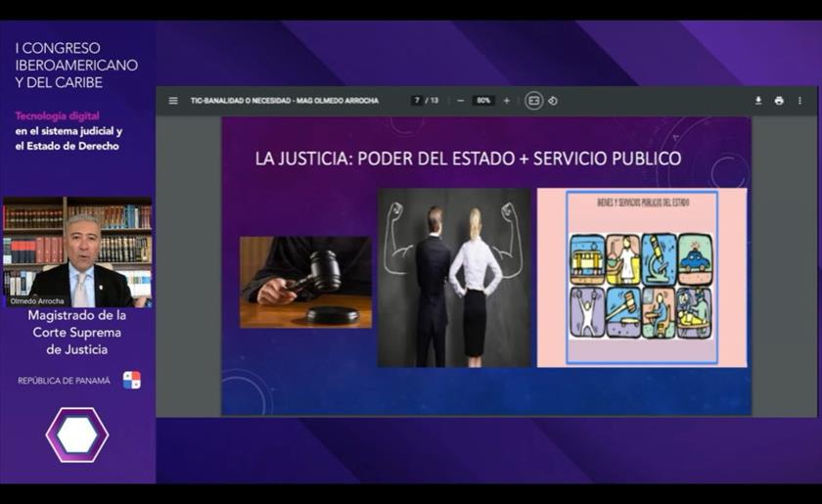This screenshot has height=504, width=822.
Task: Click the Olmedo Arrocha speaker video feed
Action: [x=77, y=252]
